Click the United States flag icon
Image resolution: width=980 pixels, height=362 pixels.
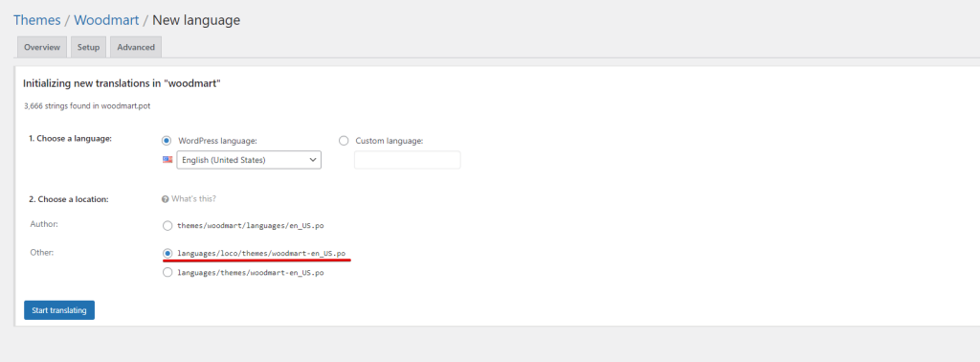(x=167, y=159)
